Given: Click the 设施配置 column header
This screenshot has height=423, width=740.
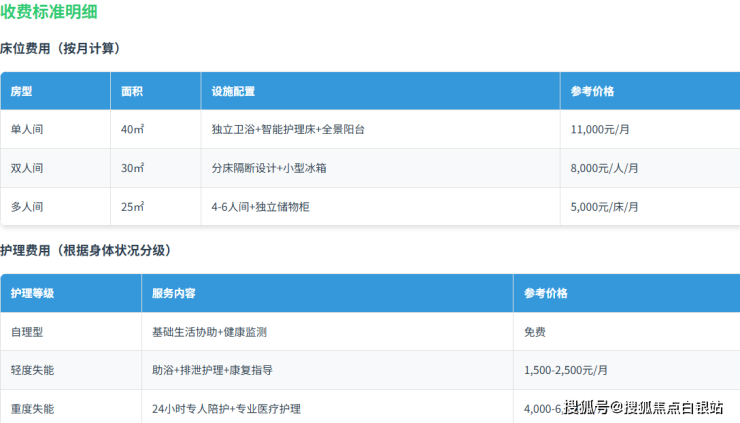Looking at the screenshot, I should tap(233, 91).
